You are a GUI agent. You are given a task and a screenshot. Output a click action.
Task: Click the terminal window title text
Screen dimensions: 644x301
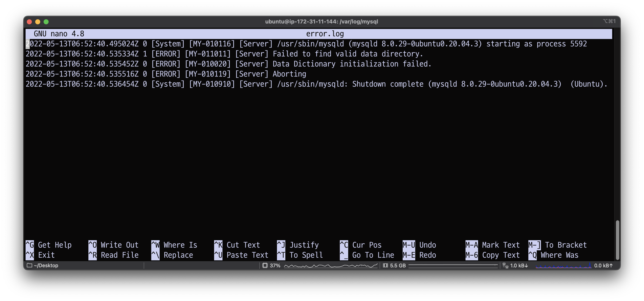point(322,22)
